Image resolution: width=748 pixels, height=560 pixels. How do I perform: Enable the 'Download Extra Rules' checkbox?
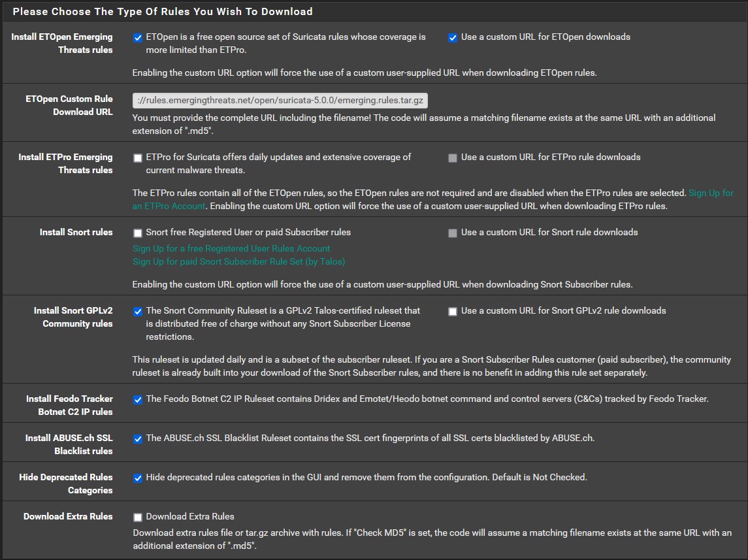tap(138, 517)
